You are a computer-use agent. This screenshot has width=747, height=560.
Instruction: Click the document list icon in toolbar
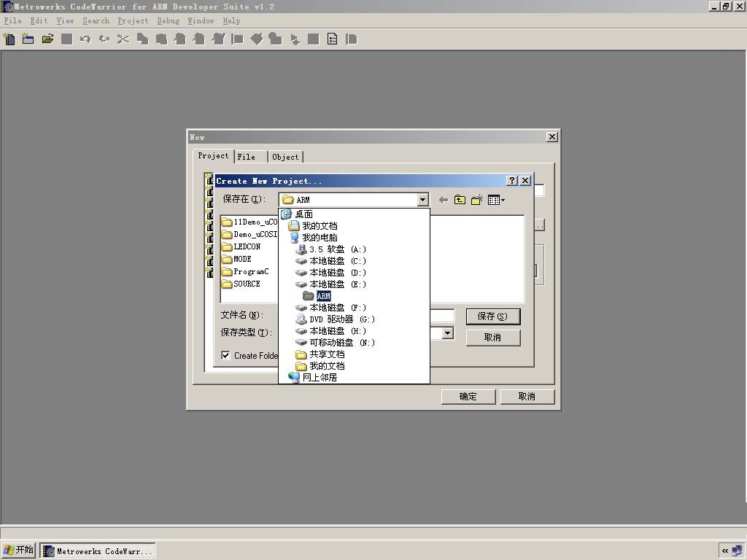pos(333,39)
